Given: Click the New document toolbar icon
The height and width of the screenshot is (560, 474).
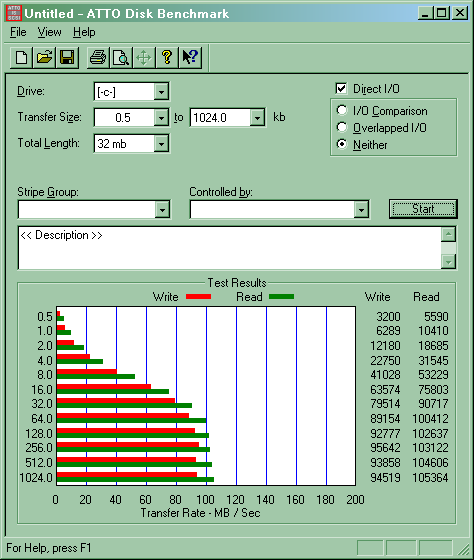Looking at the screenshot, I should (x=21, y=58).
